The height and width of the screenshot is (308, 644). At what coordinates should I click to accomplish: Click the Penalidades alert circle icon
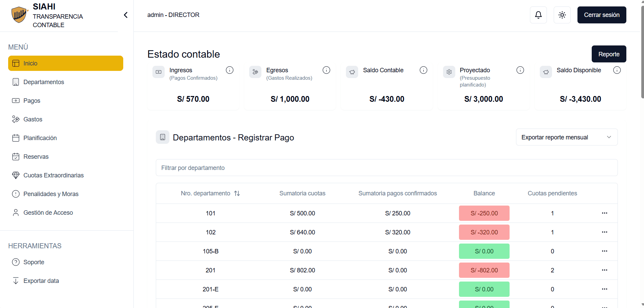(x=16, y=194)
